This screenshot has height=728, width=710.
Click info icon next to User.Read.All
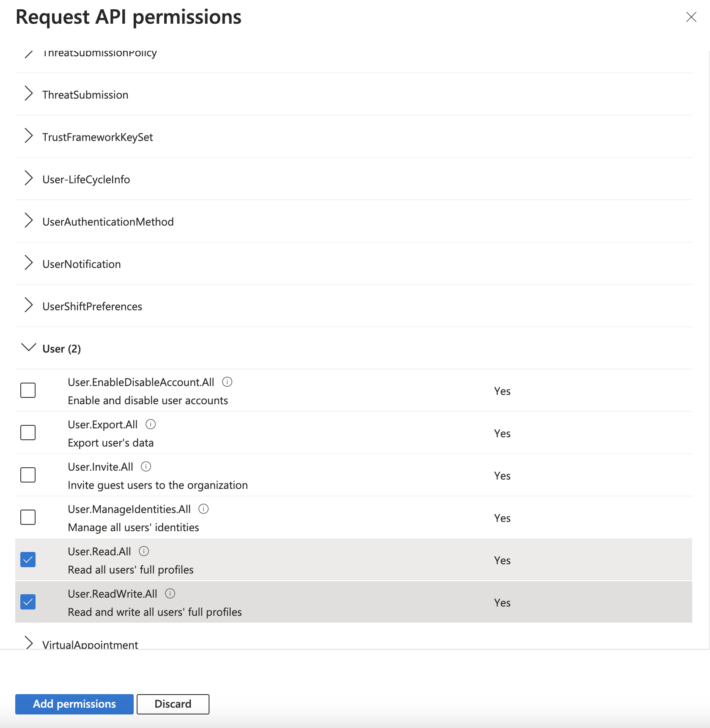coord(144,551)
